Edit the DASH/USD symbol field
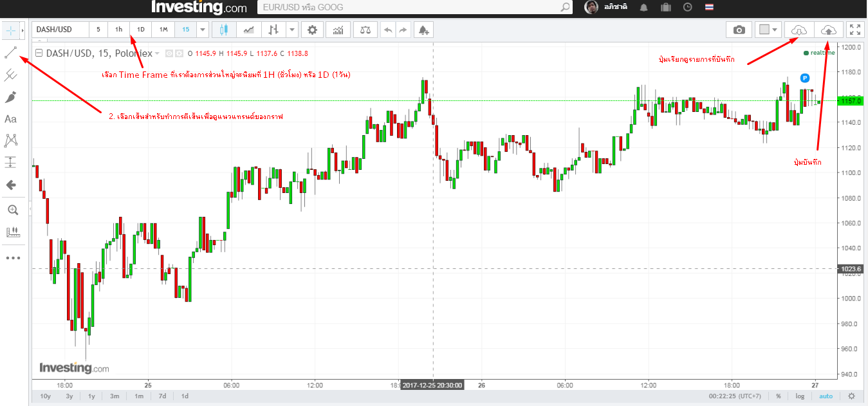The width and height of the screenshot is (868, 406). 59,30
